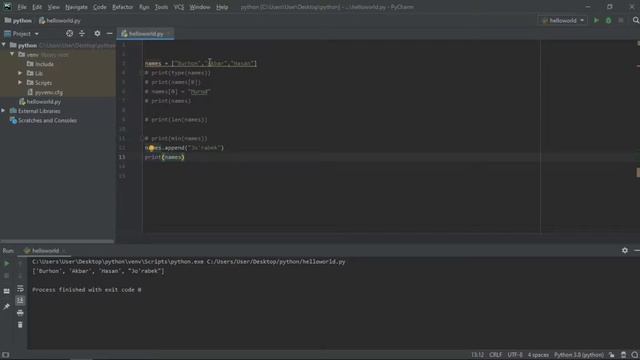Click the helloworld.py path link in console
The height and width of the screenshot is (360, 640).
point(276,262)
